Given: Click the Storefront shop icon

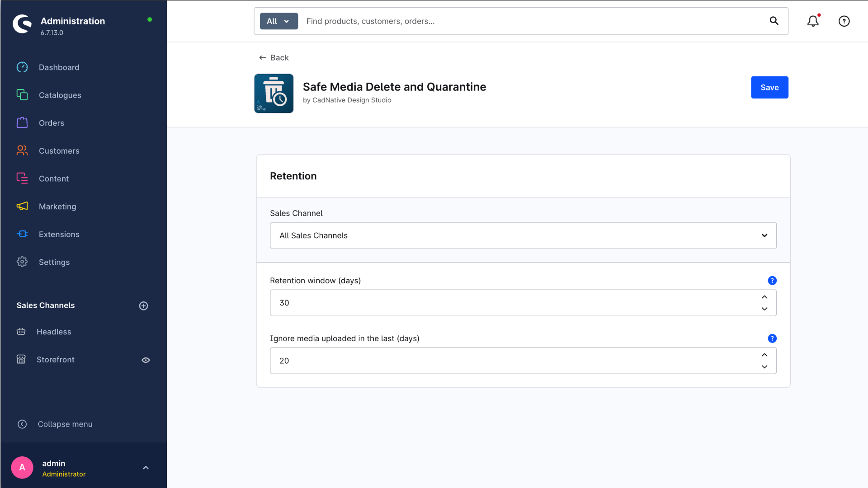Looking at the screenshot, I should [21, 360].
